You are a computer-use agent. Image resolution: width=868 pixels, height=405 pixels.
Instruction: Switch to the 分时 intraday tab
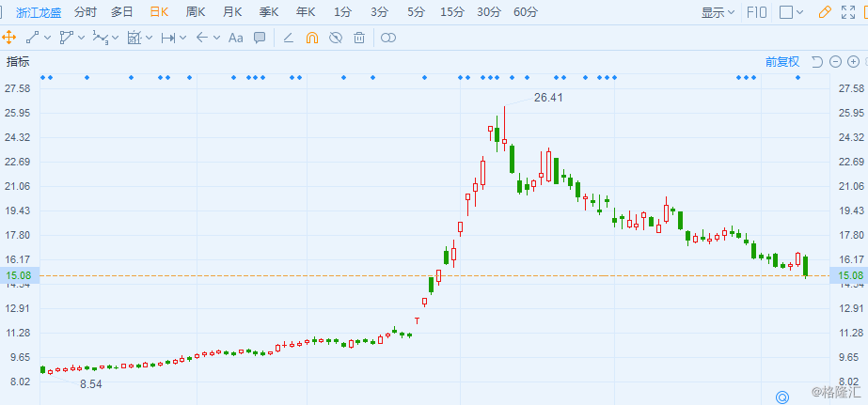click(x=85, y=12)
